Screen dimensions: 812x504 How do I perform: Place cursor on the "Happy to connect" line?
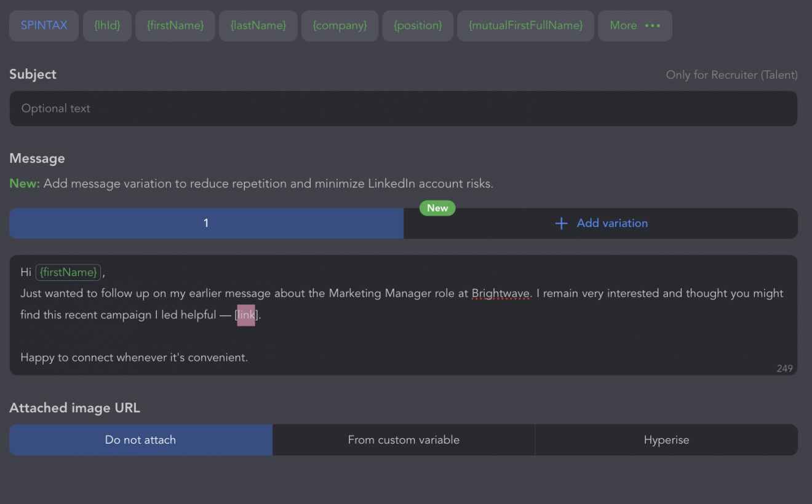[134, 357]
